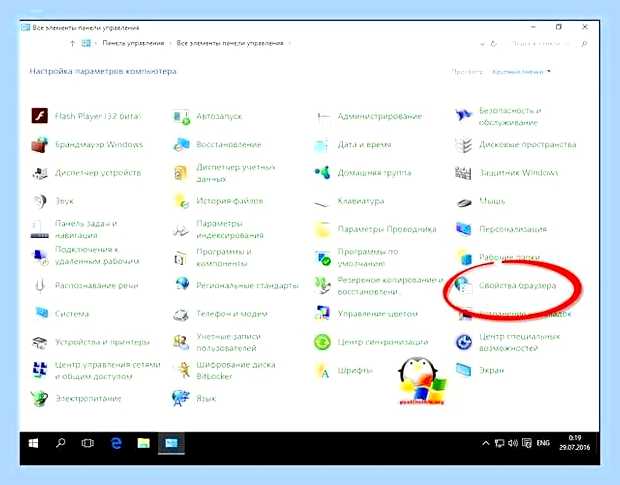620x485 pixels.
Task: Open Центр управления сетями и общим доступом
Action: click(108, 370)
